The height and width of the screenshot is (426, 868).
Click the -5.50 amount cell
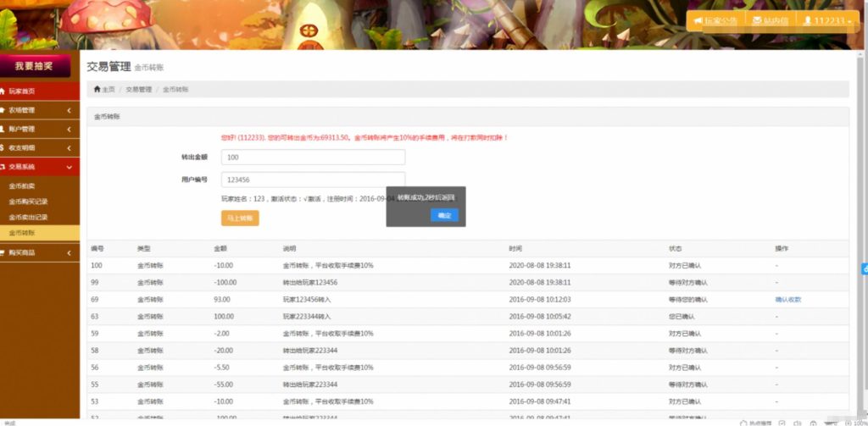point(222,368)
